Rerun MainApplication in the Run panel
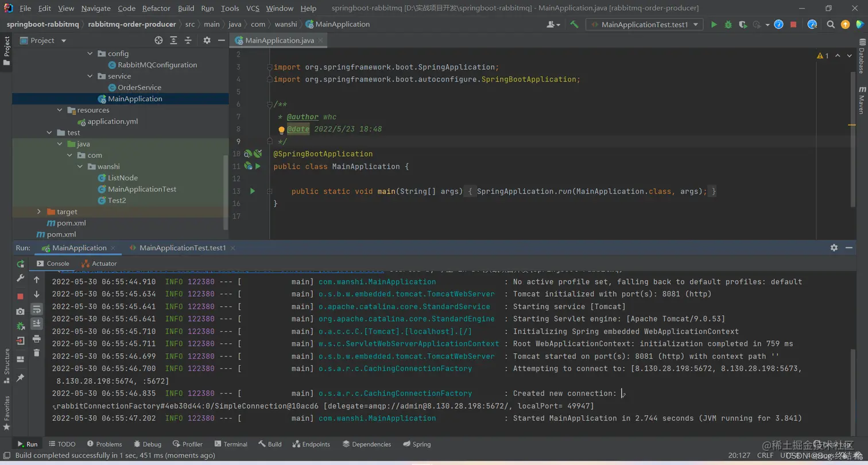The height and width of the screenshot is (465, 868). pos(21,263)
